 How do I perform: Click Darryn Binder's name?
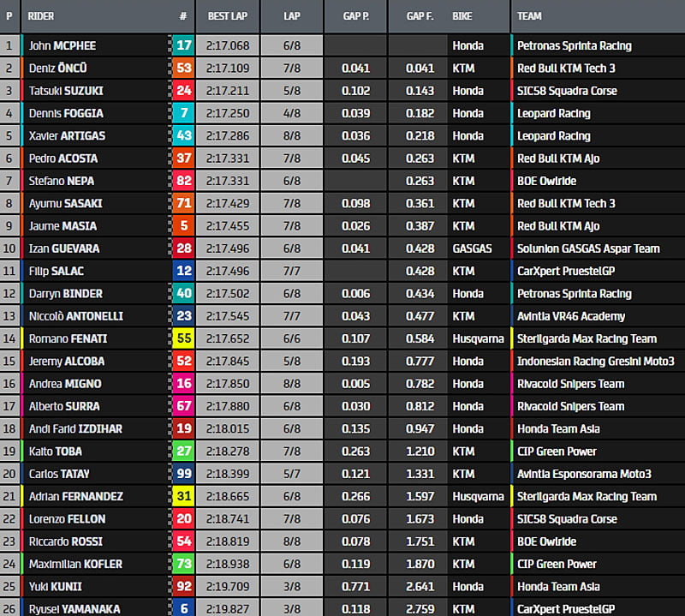65,294
